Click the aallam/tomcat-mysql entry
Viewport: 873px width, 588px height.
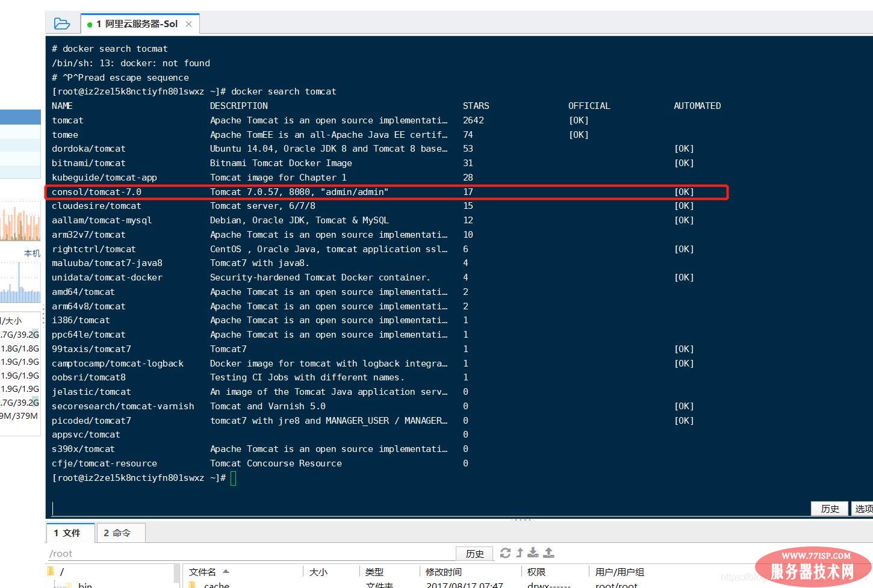(102, 220)
